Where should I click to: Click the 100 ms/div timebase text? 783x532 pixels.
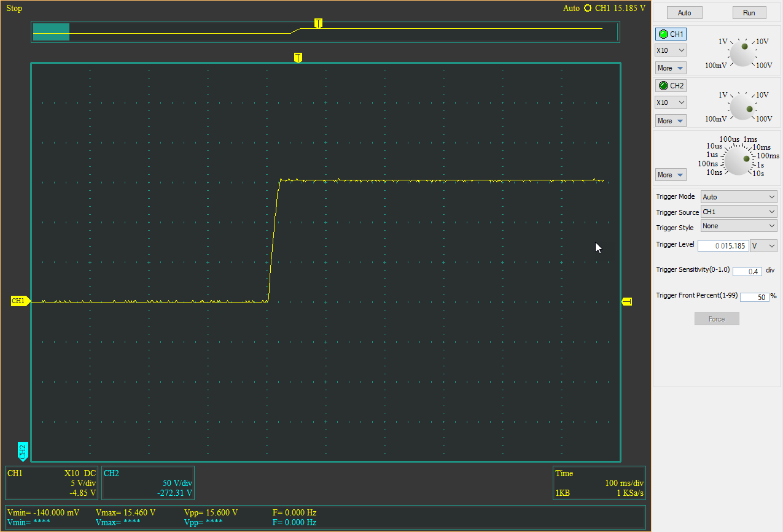pyautogui.click(x=624, y=484)
